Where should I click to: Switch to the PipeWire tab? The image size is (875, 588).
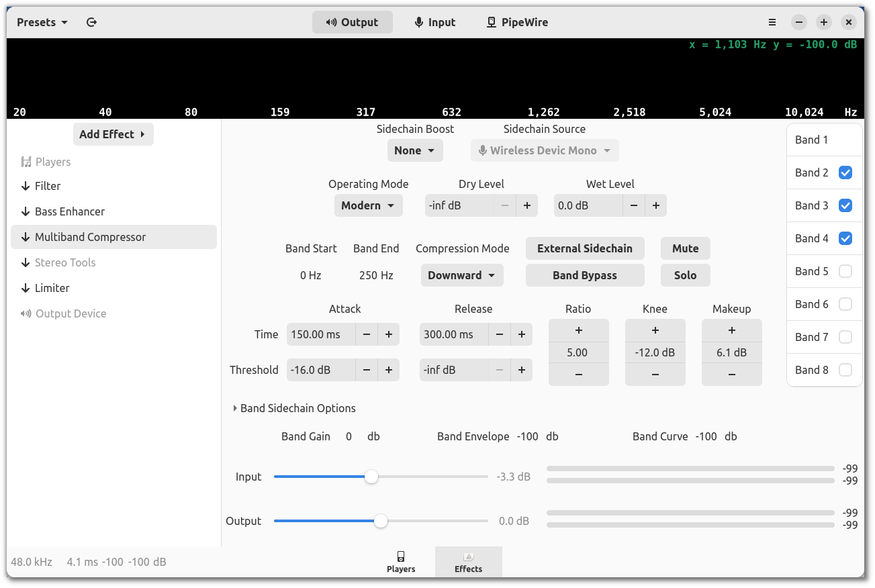517,22
